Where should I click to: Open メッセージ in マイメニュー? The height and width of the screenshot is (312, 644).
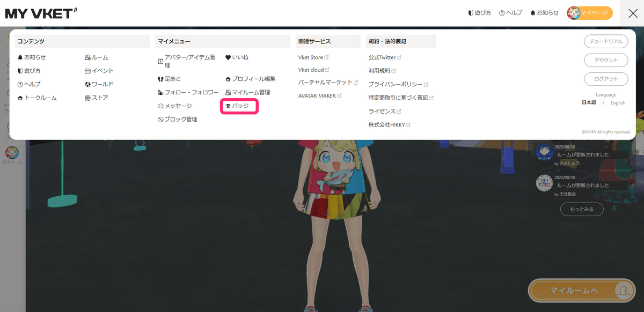[174, 106]
